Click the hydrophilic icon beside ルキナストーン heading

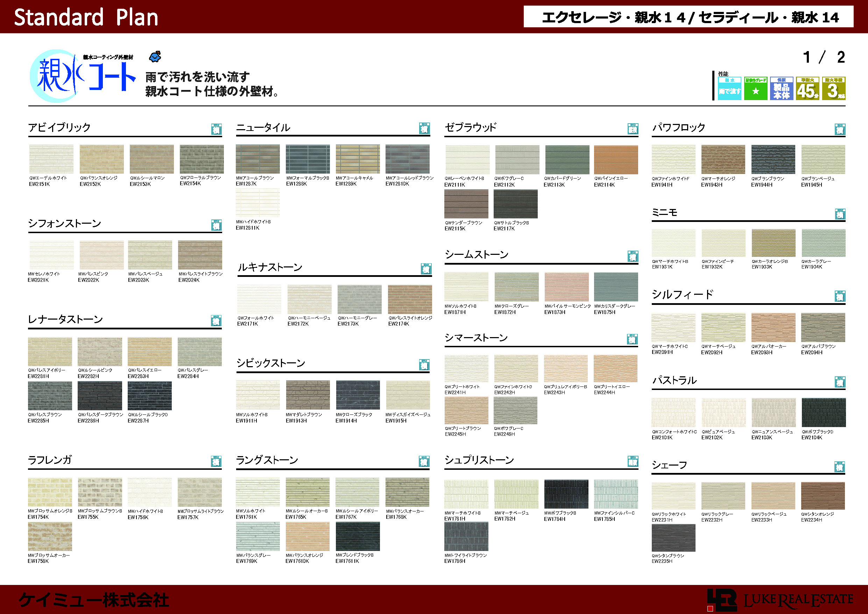(x=426, y=269)
